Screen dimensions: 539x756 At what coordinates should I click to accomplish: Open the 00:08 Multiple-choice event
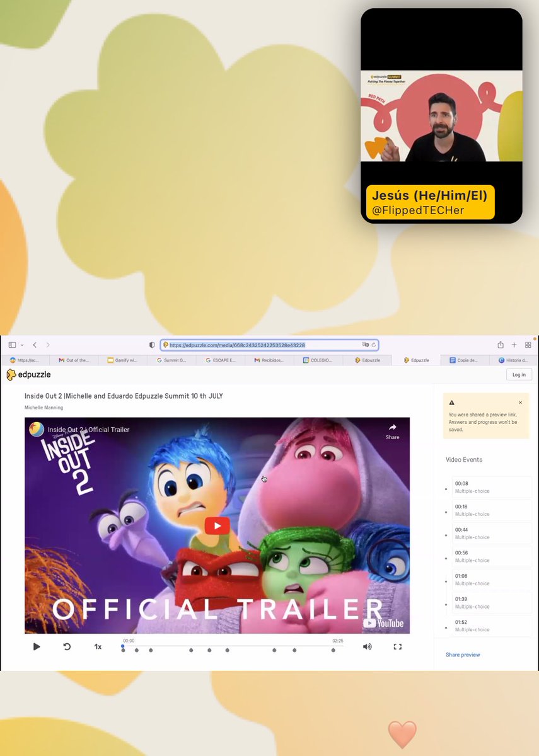coord(492,487)
